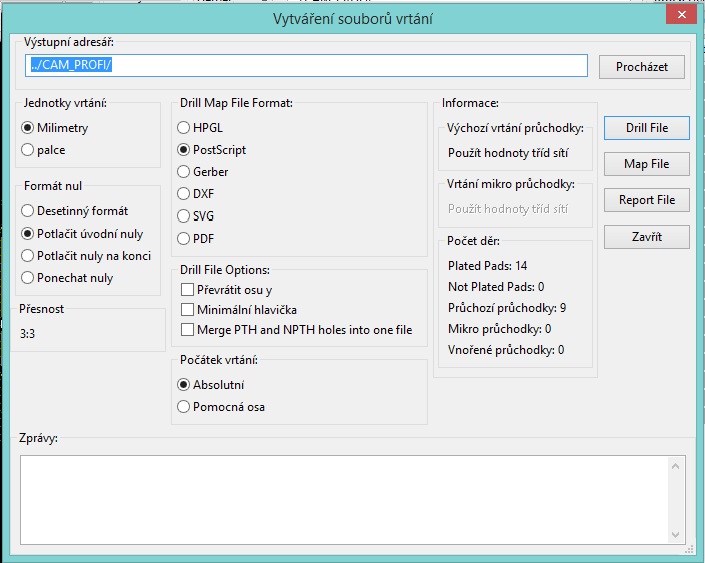Select Ponechat nuly zero format
The image size is (705, 563).
pos(28,277)
